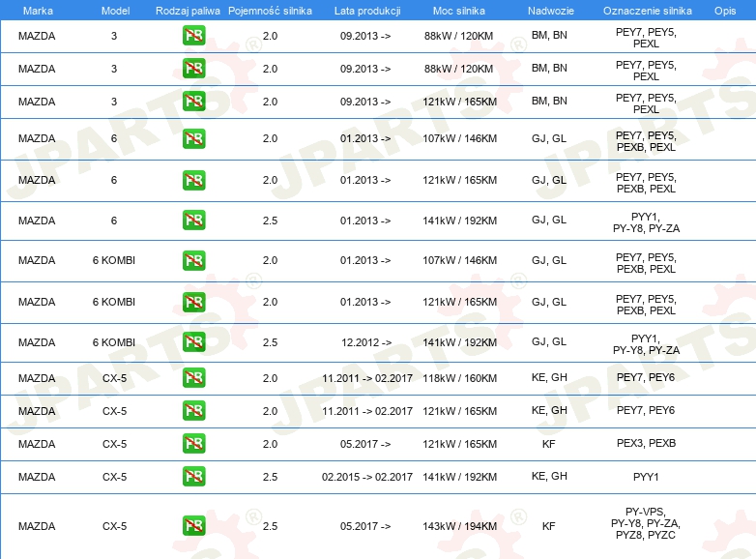Select fuel icon in 6 KOMBI 107kW row
The image size is (756, 559).
point(193,260)
